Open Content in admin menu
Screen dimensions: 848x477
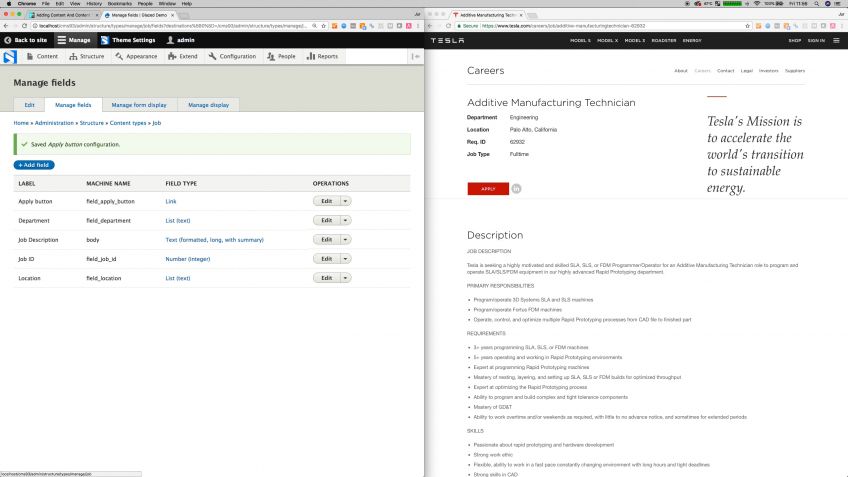[42, 56]
